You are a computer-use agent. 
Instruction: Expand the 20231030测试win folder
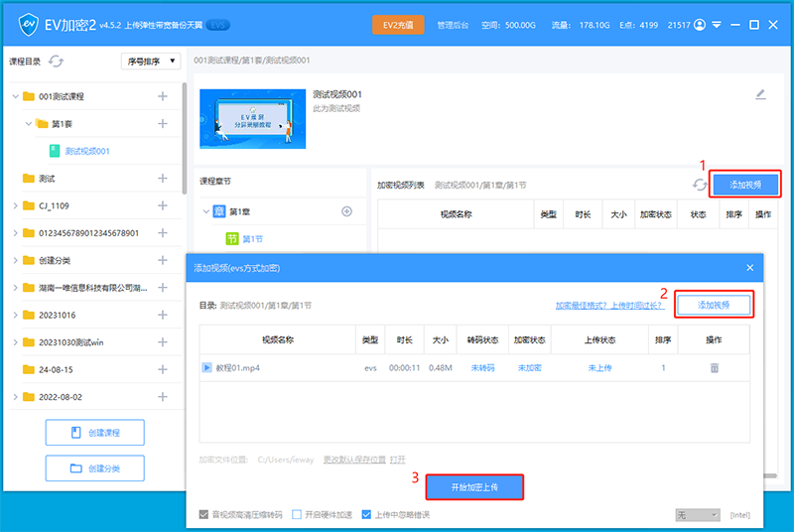coord(16,342)
